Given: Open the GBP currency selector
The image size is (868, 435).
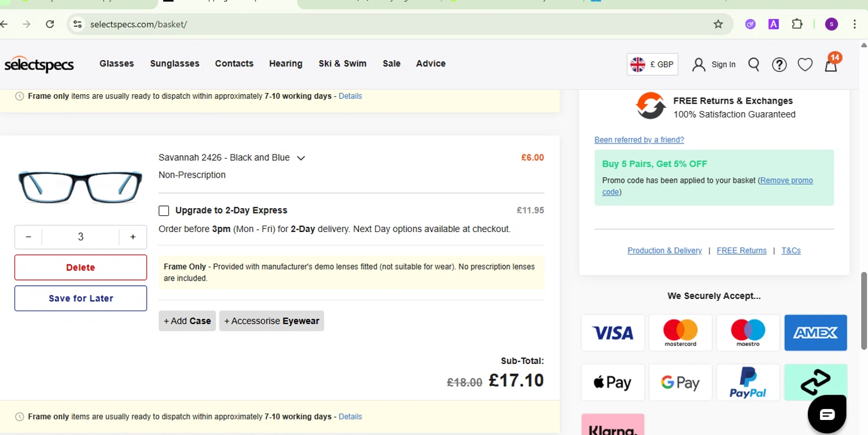Looking at the screenshot, I should pos(652,65).
